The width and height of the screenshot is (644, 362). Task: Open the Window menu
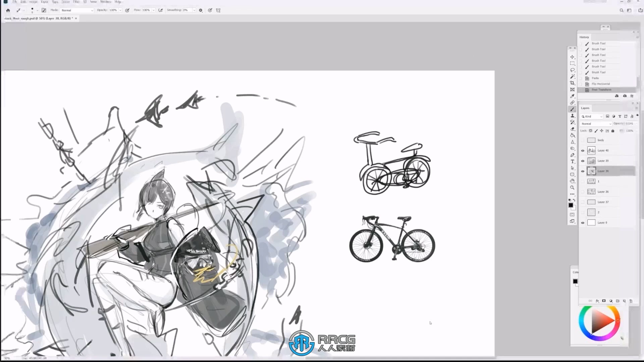coord(106,2)
